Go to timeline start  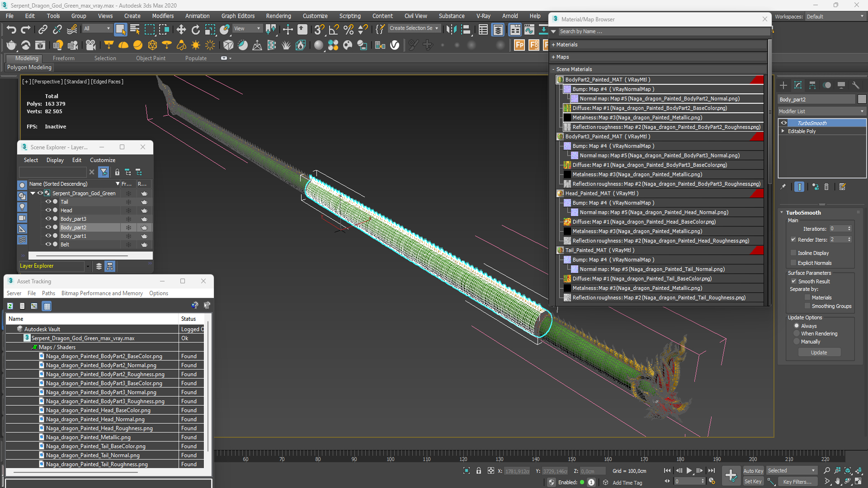pos(667,470)
